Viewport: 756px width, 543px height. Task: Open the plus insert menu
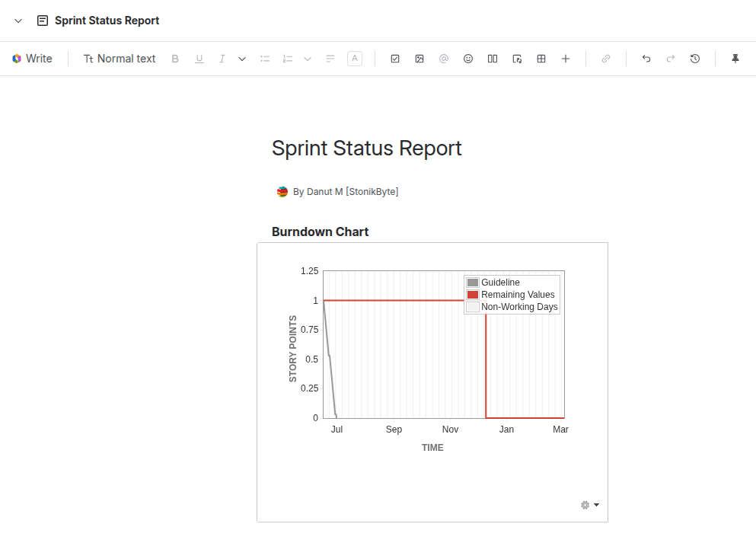click(566, 59)
